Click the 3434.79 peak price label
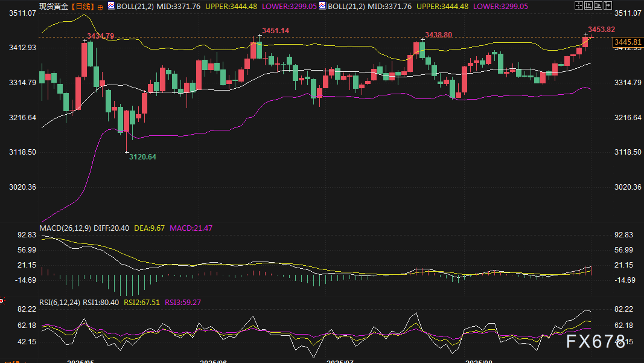Screen dimensions: 644x363 (100, 36)
